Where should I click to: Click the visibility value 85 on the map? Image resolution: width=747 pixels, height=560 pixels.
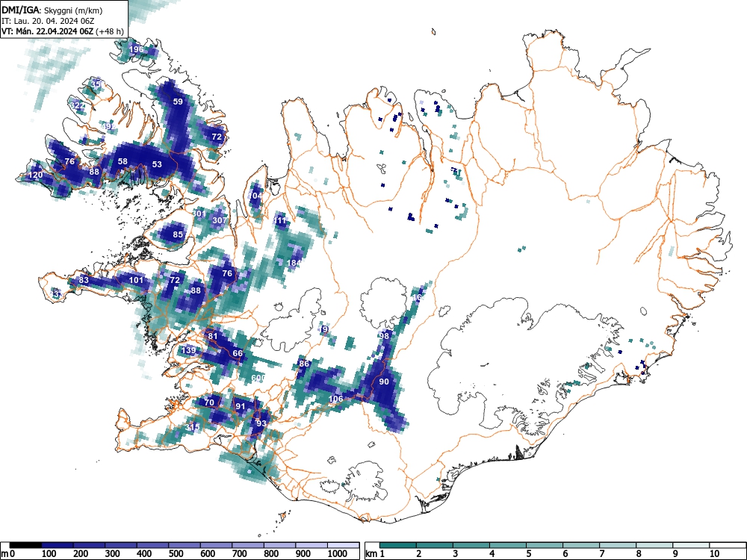coord(178,234)
